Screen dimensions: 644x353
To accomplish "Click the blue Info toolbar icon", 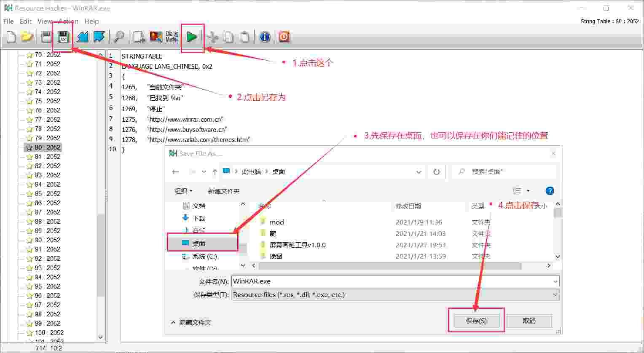I will tap(265, 37).
